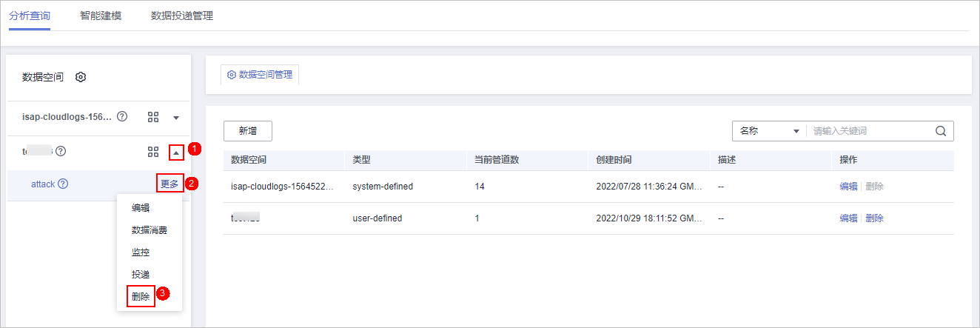
Task: Click grid icon for isap-cloudlogs data space
Action: pyautogui.click(x=153, y=117)
